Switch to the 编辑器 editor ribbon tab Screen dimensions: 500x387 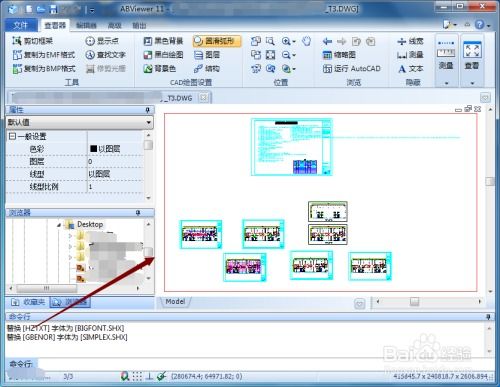point(86,25)
